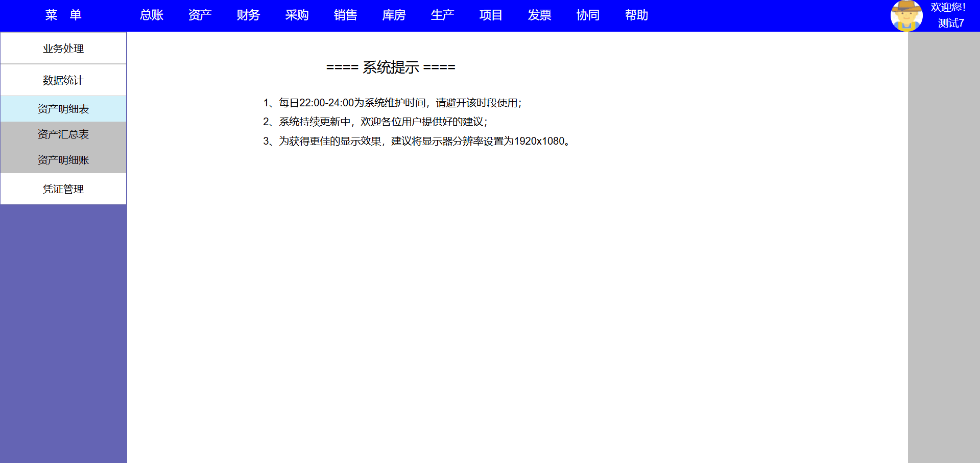
Task: Expand the 凭证管理 sidebar section
Action: click(x=63, y=189)
